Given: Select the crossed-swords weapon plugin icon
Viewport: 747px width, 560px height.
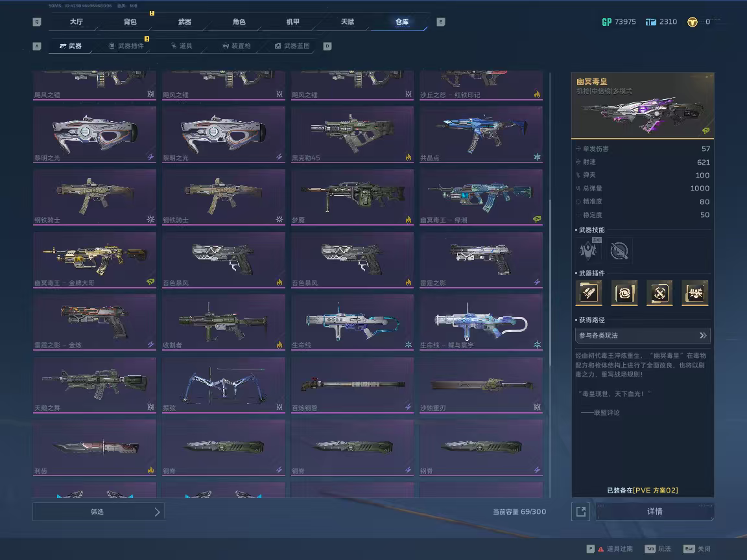Looking at the screenshot, I should [659, 293].
